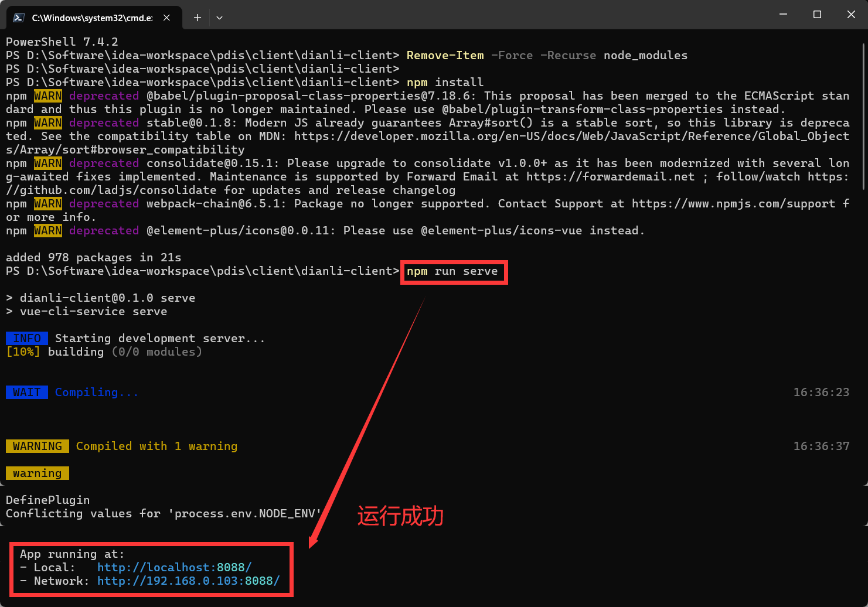The image size is (868, 607).
Task: Click the terminal icon in the tab
Action: pyautogui.click(x=19, y=18)
